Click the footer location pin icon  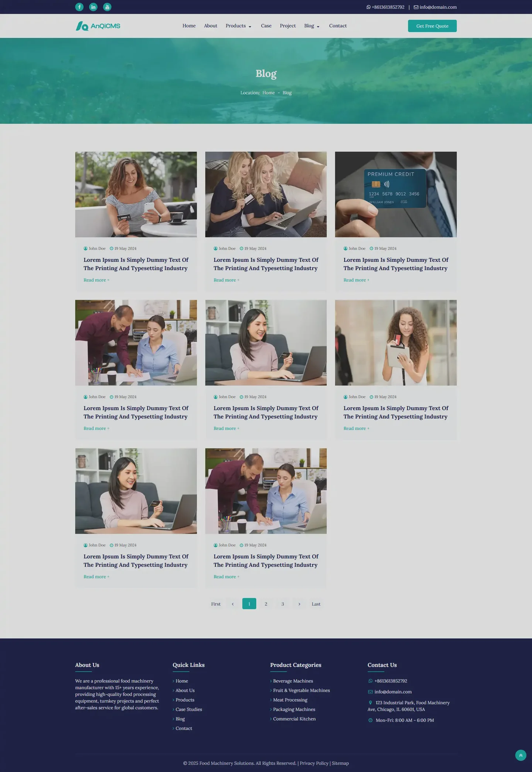[371, 702]
